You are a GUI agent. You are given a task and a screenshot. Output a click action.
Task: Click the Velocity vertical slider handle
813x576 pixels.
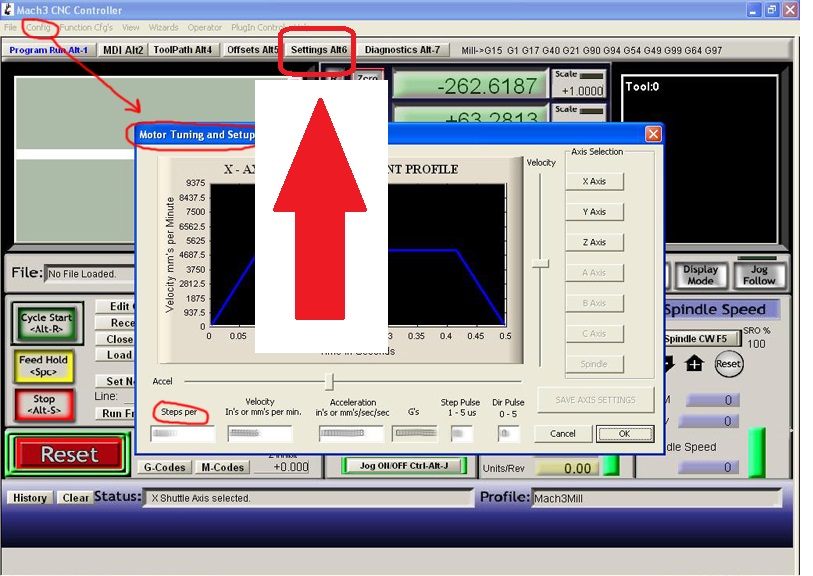coord(540,263)
